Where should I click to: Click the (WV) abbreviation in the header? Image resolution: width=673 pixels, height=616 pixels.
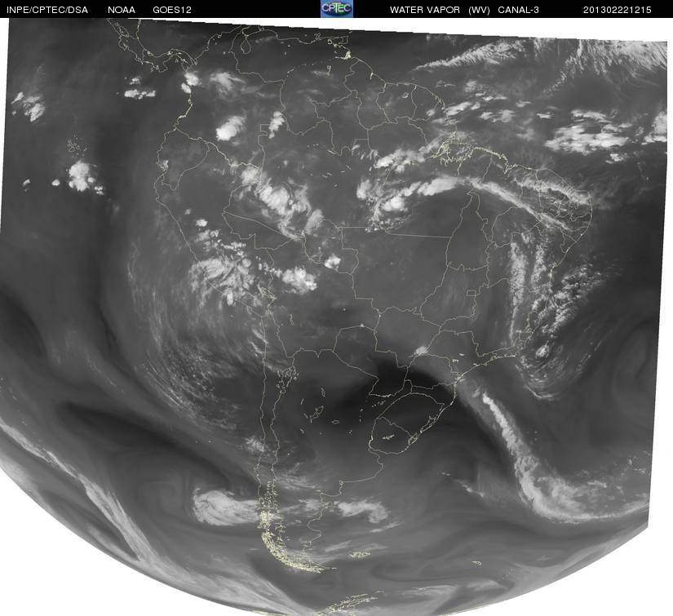tap(480, 10)
